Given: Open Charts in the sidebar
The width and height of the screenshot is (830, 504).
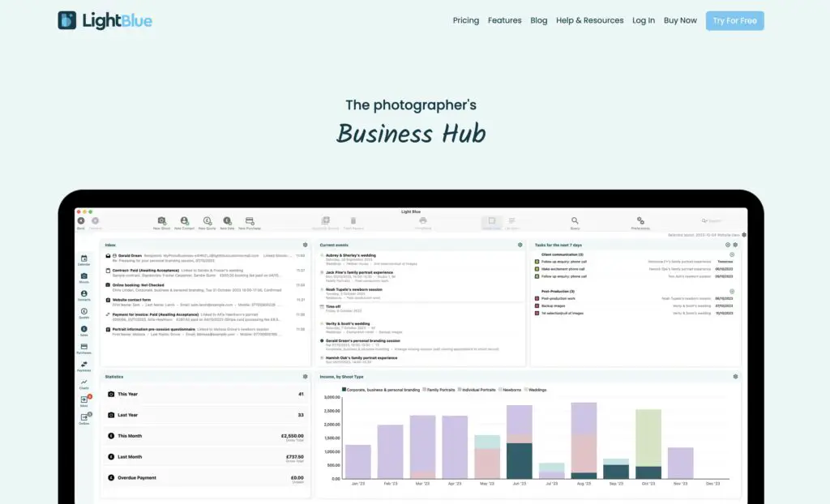Looking at the screenshot, I should click(83, 384).
